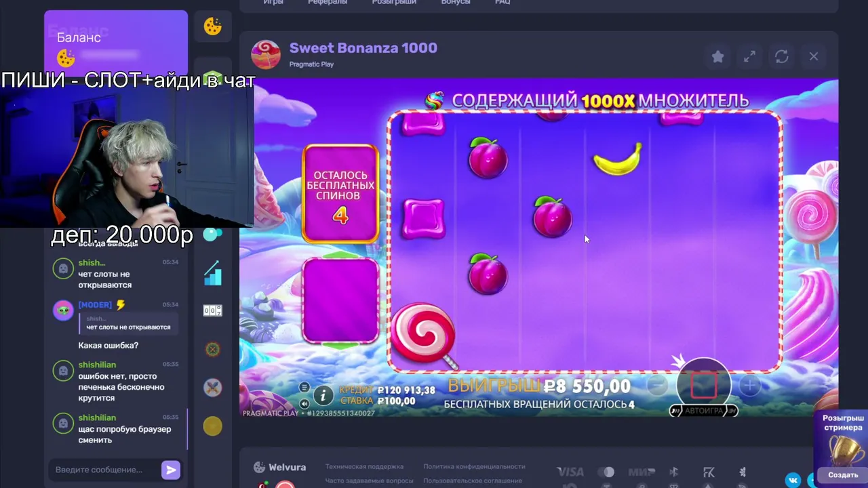The width and height of the screenshot is (868, 488).
Task: Click the АВТОИГРА autoplay button
Action: pyautogui.click(x=703, y=411)
